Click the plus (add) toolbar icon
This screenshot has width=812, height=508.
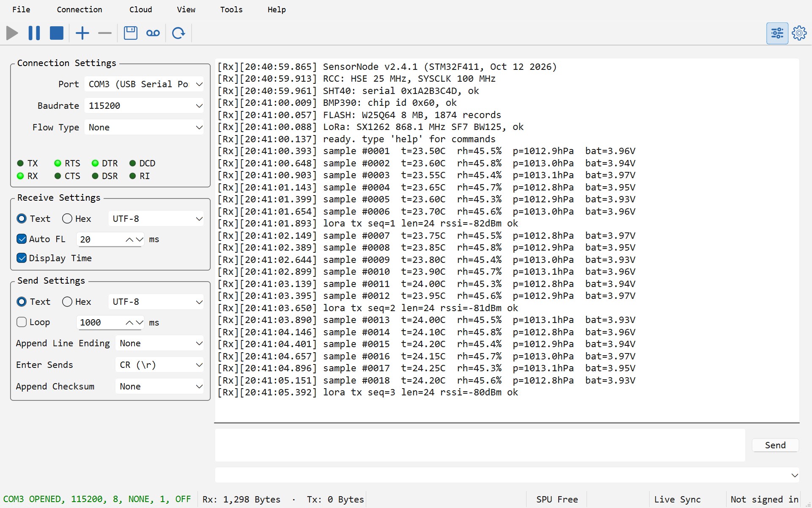click(82, 33)
